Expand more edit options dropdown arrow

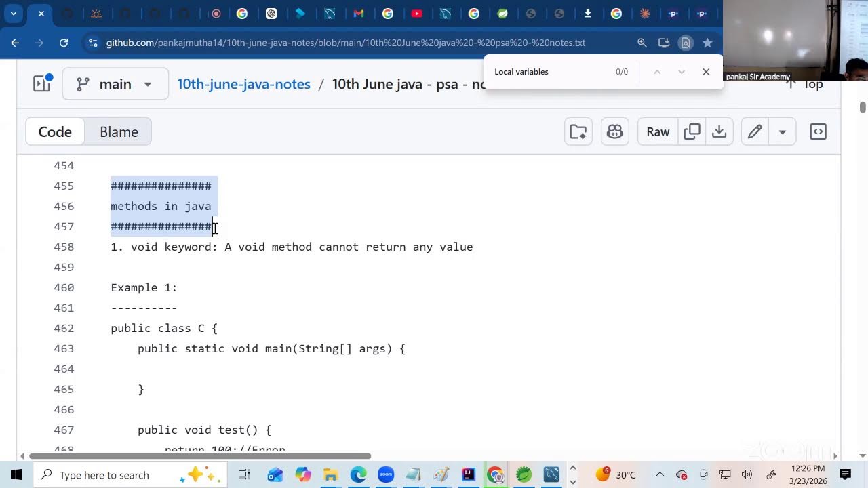tap(782, 131)
